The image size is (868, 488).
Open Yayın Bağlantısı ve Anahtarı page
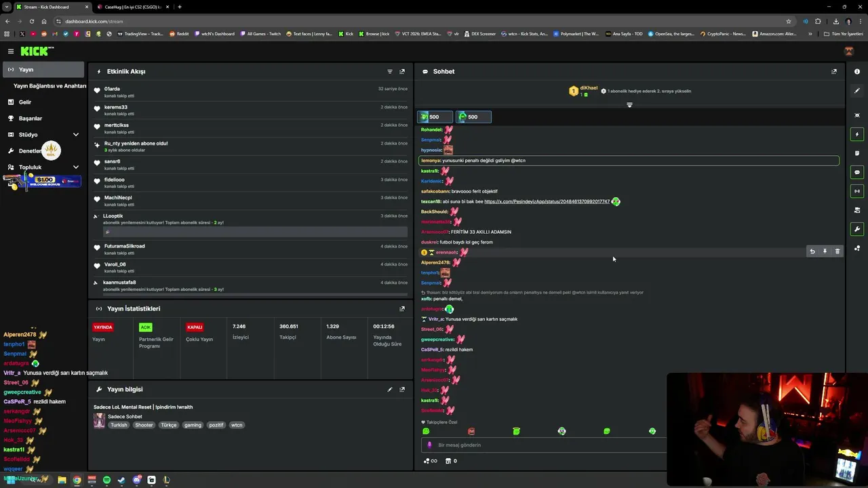pyautogui.click(x=50, y=86)
